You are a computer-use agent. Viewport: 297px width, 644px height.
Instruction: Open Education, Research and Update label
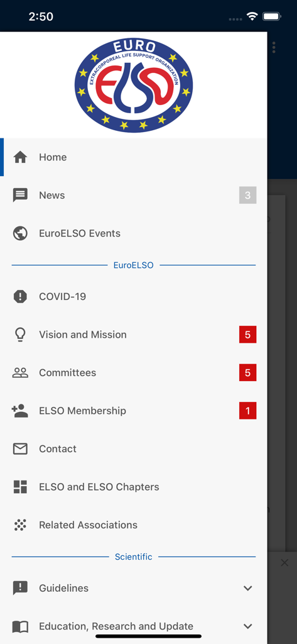(116, 626)
